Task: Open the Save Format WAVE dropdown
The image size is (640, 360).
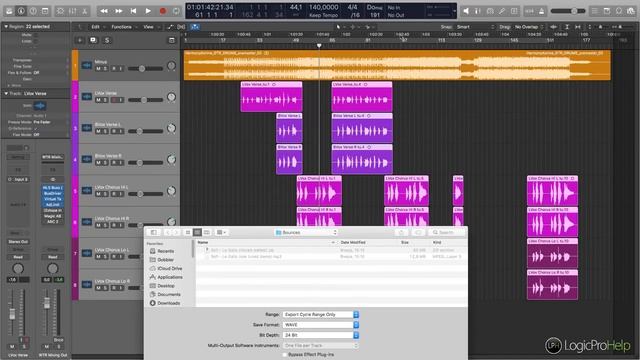Action: [x=321, y=325]
